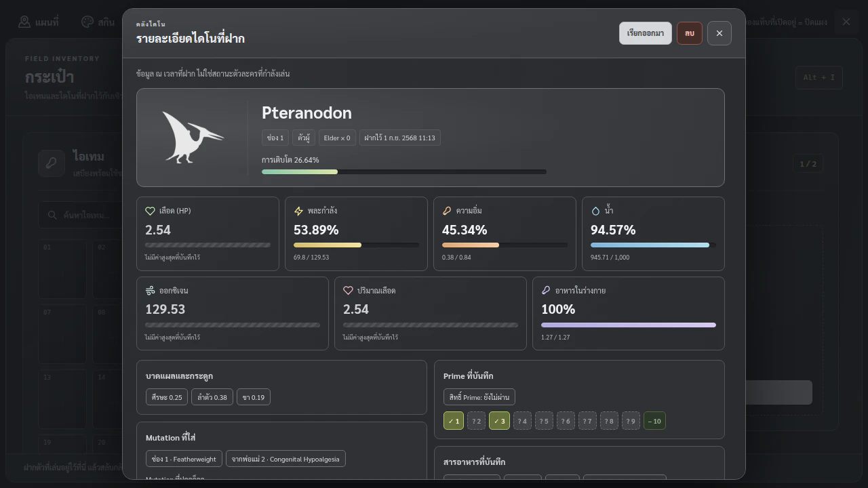Click the lightning icon on พละกำลัง card
The image size is (868, 488).
coord(298,211)
